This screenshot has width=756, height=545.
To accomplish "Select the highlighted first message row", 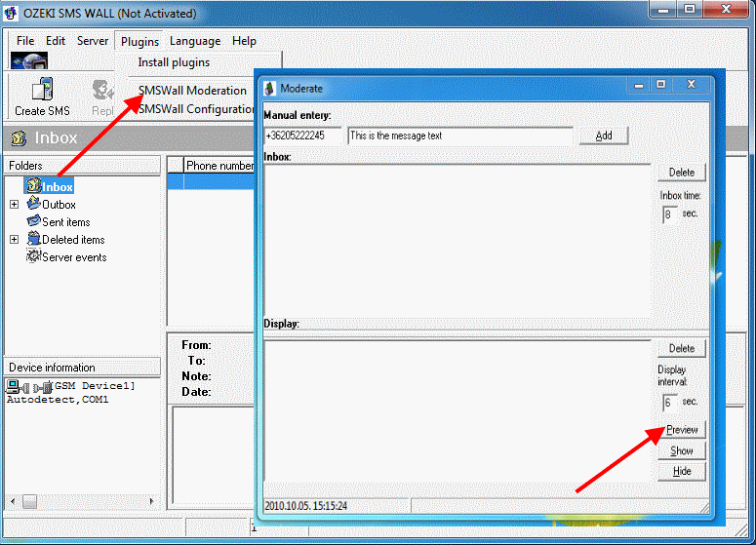I will coord(211,181).
